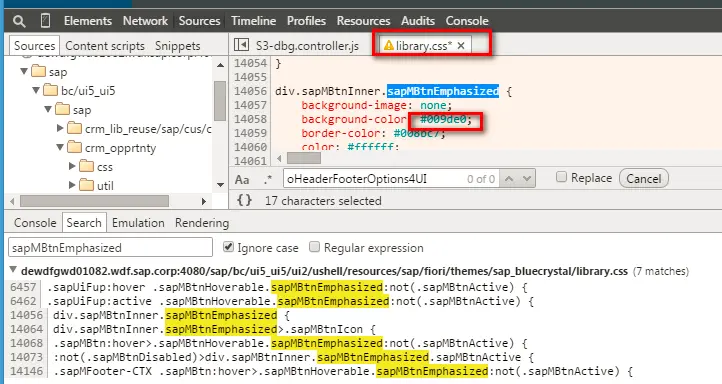
Task: Expand the util folder node
Action: 72,185
